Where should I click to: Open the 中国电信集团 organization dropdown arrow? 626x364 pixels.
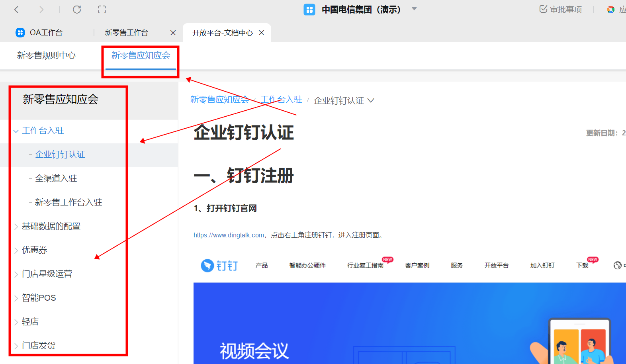click(414, 9)
